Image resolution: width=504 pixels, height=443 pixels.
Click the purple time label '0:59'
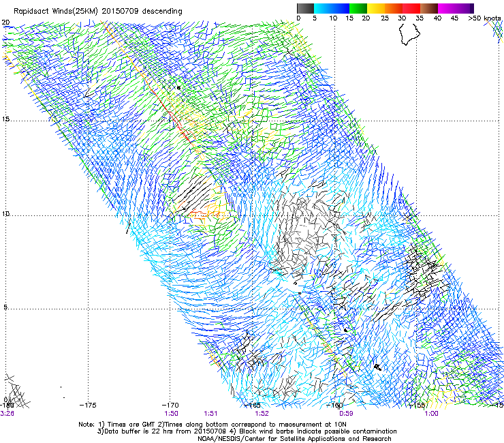point(346,414)
